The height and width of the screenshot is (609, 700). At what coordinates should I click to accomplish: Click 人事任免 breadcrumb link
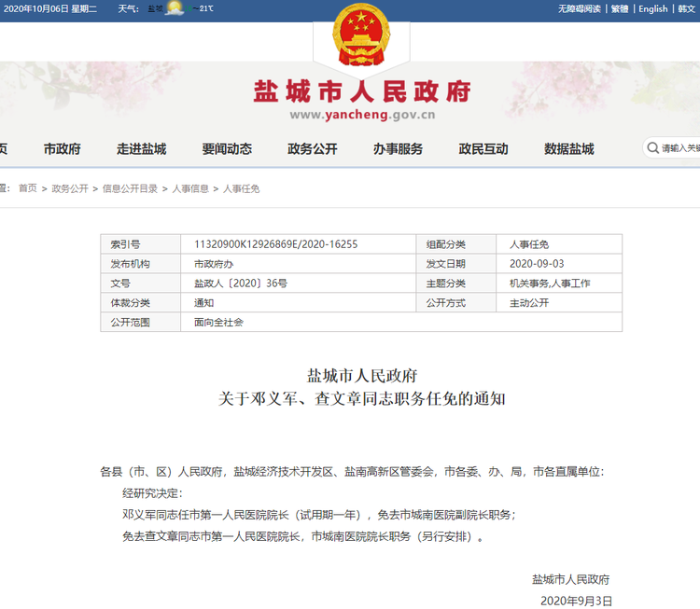pos(241,188)
